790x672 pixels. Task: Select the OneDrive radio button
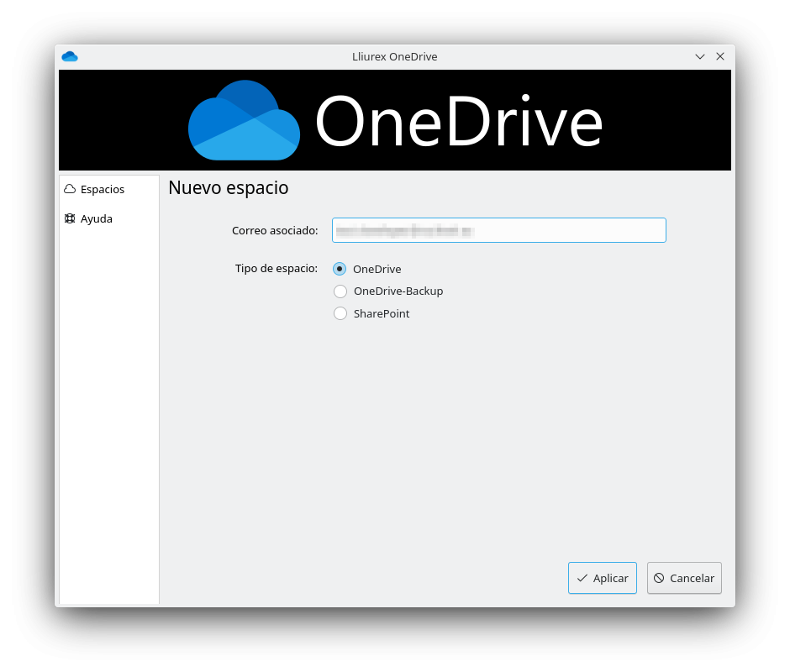[x=340, y=269]
